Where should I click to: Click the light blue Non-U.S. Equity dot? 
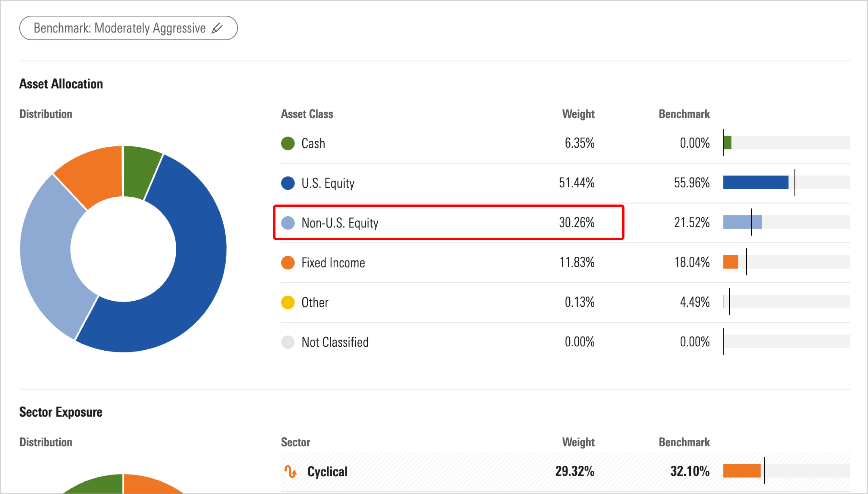tap(288, 223)
